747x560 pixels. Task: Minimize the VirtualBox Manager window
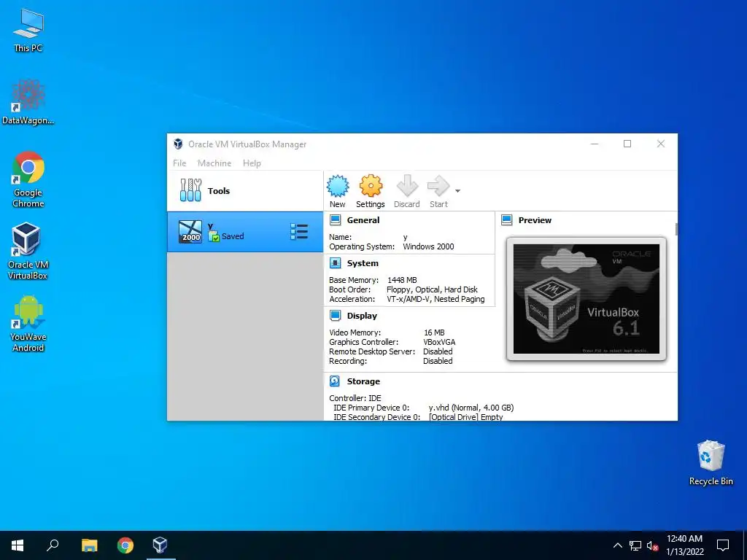pos(594,144)
